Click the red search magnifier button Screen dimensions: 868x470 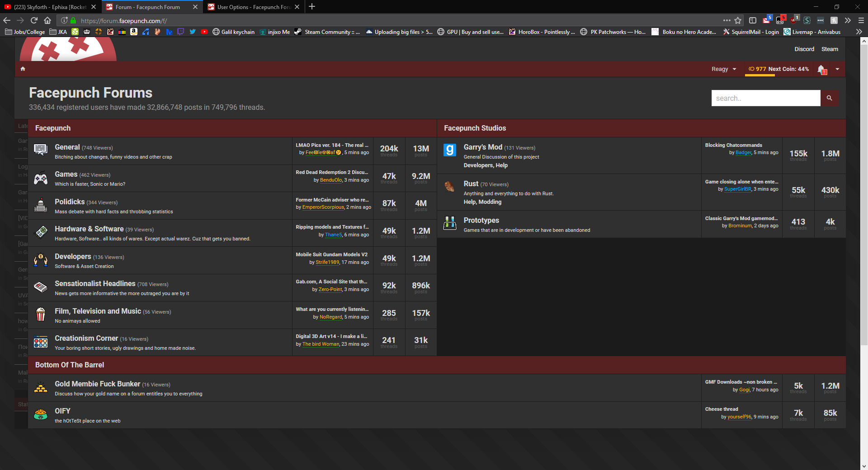(829, 98)
